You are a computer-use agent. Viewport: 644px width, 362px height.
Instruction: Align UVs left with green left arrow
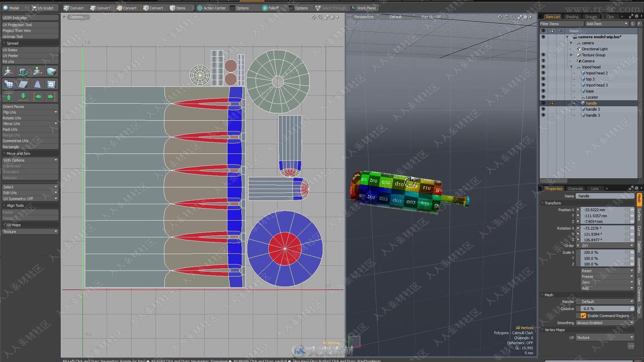pyautogui.click(x=38, y=97)
